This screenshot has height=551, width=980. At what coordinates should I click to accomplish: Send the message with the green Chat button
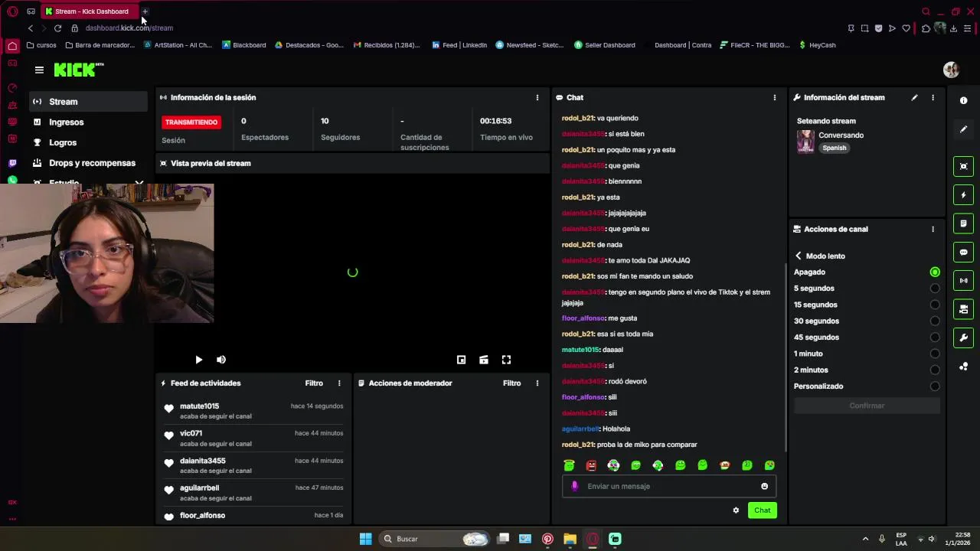(762, 510)
